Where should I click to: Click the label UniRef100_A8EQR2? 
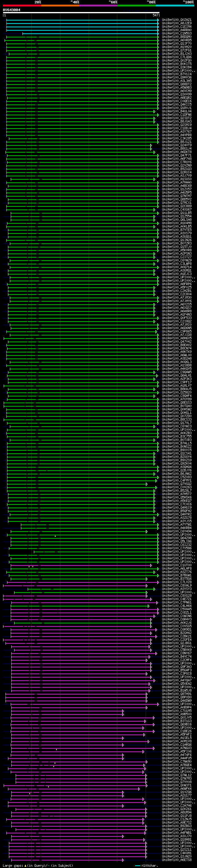(176, 98)
